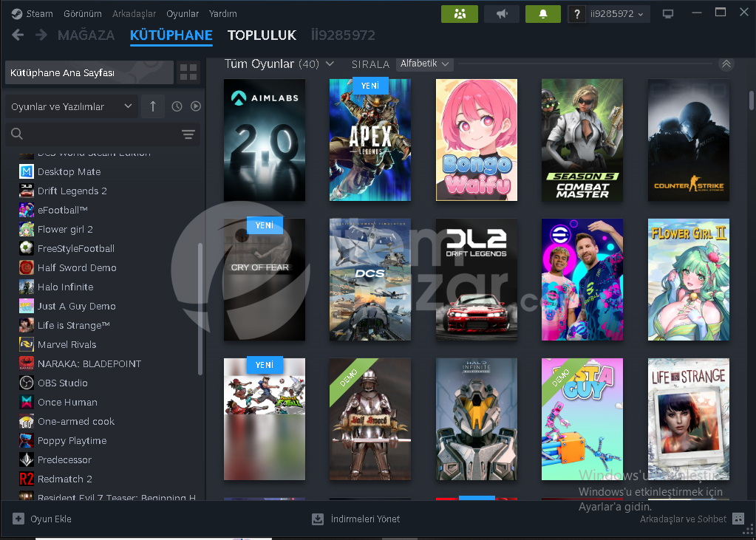
Task: Open the Görünüm menu
Action: pos(83,13)
